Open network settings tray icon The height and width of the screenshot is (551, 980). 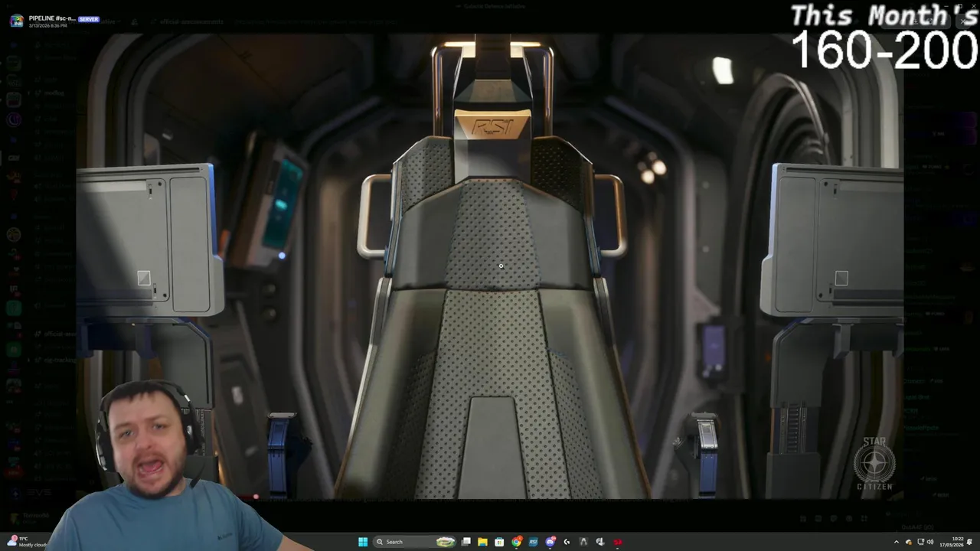pos(920,542)
